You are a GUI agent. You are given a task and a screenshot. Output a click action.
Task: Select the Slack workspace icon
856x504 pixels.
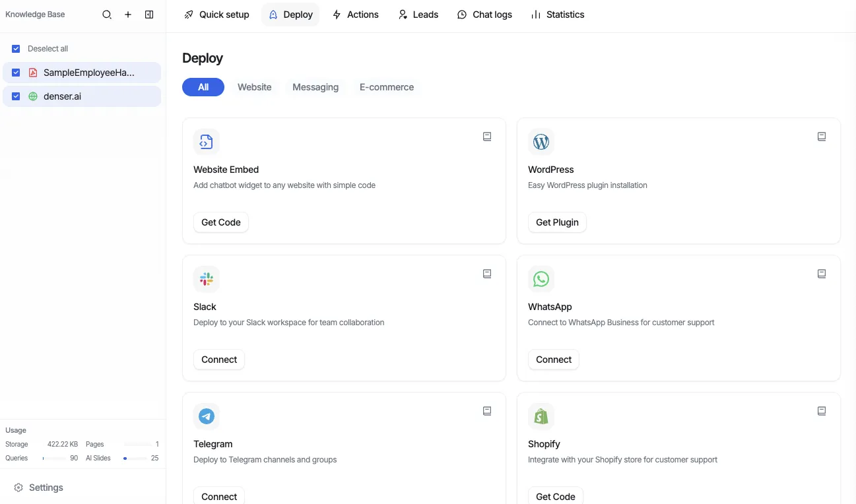pos(207,278)
